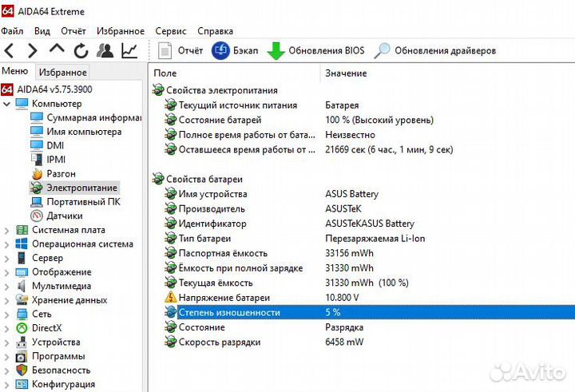Refresh the page with the circular arrow
Viewport: 575px width, 392px height.
click(81, 50)
